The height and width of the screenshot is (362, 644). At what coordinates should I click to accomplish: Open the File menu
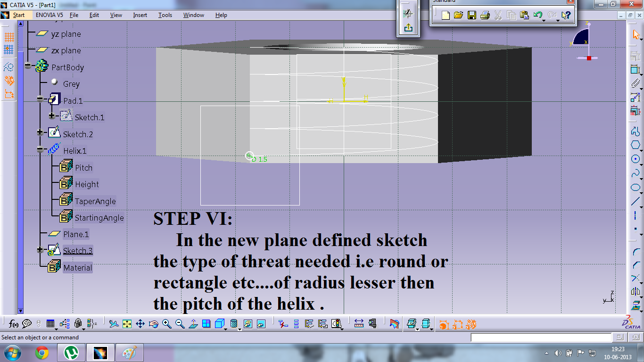point(74,15)
